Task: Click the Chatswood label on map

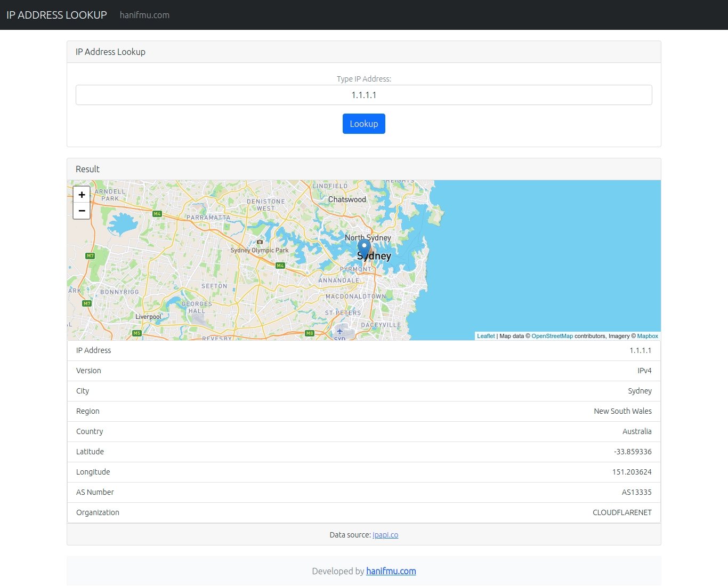Action: [x=347, y=199]
